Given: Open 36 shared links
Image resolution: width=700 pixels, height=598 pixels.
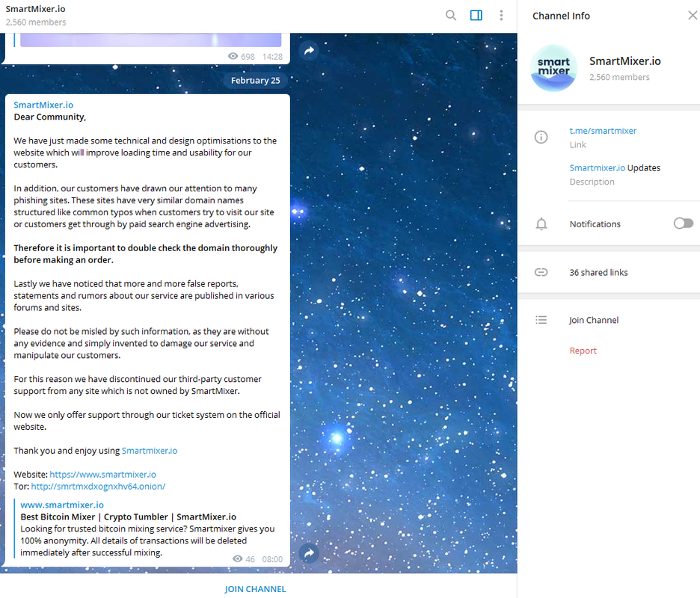Looking at the screenshot, I should 598,272.
